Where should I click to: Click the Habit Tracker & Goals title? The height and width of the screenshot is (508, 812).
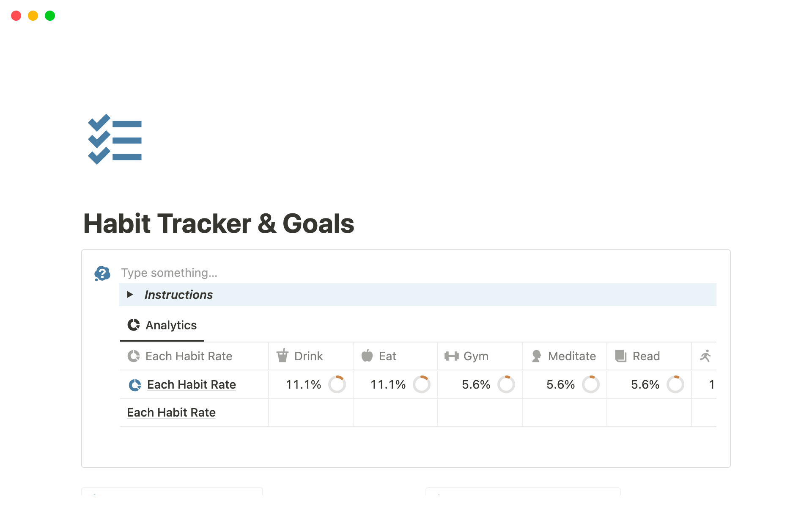coord(219,224)
